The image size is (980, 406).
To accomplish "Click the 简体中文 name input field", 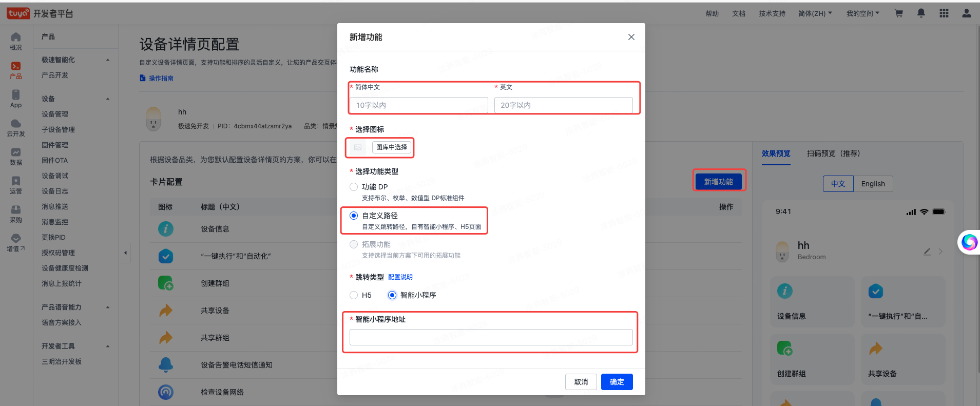I will pyautogui.click(x=419, y=105).
